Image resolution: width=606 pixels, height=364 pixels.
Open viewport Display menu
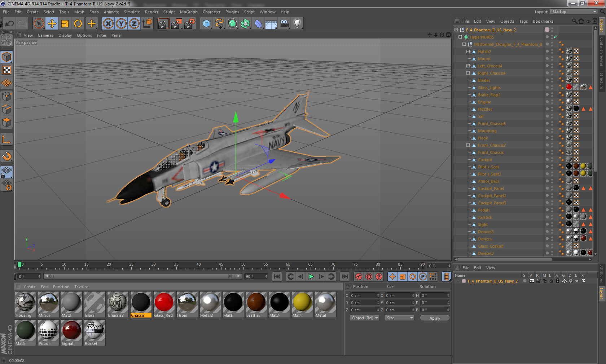click(65, 35)
